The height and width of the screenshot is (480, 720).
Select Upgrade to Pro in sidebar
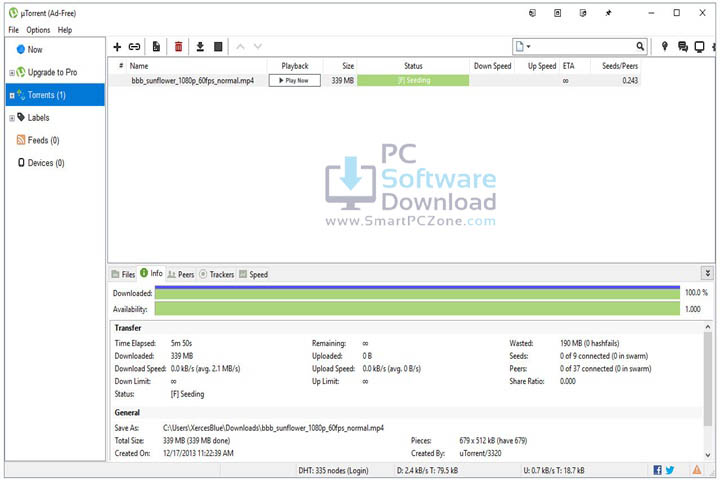coord(52,72)
